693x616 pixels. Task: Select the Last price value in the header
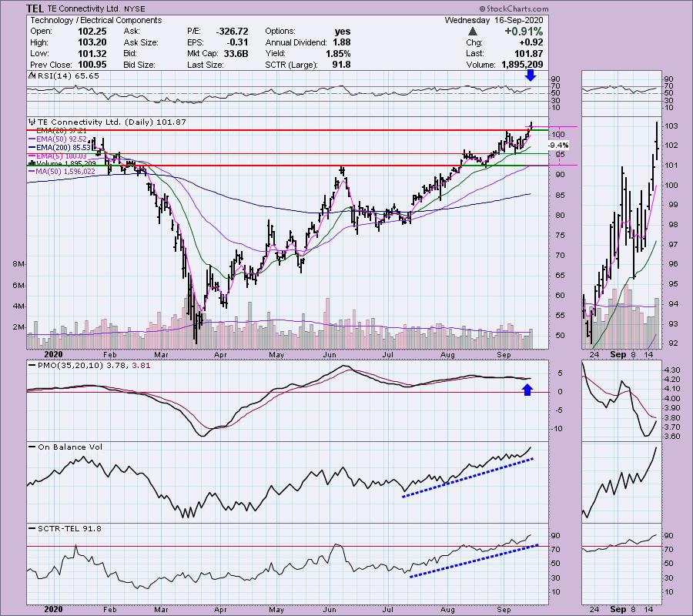tap(530, 53)
